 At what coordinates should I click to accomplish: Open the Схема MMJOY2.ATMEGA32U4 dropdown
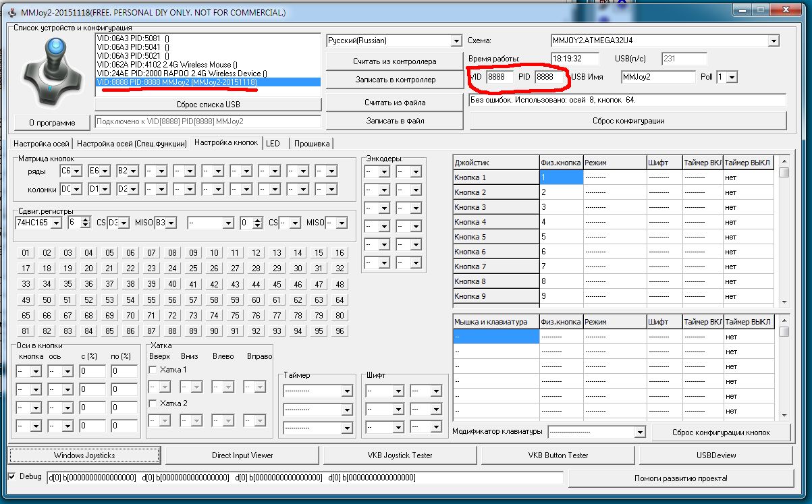773,40
